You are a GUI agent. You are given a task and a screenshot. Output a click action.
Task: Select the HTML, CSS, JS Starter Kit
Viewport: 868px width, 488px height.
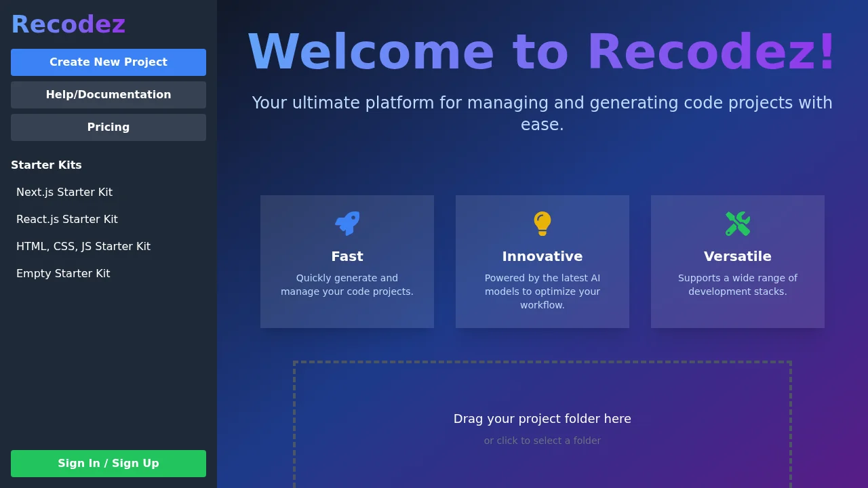(83, 246)
